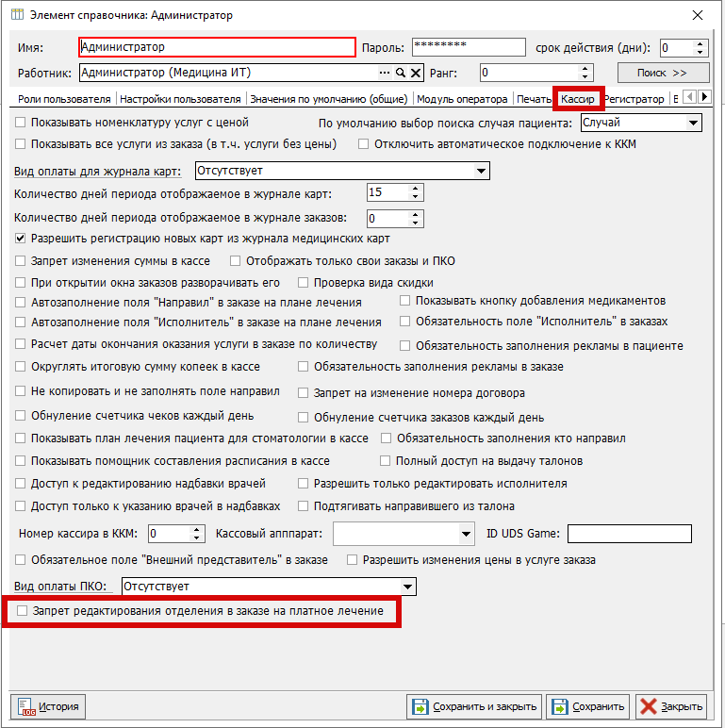Open worker selection via ellipsis icon
Image resolution: width=725 pixels, height=728 pixels.
click(x=385, y=73)
